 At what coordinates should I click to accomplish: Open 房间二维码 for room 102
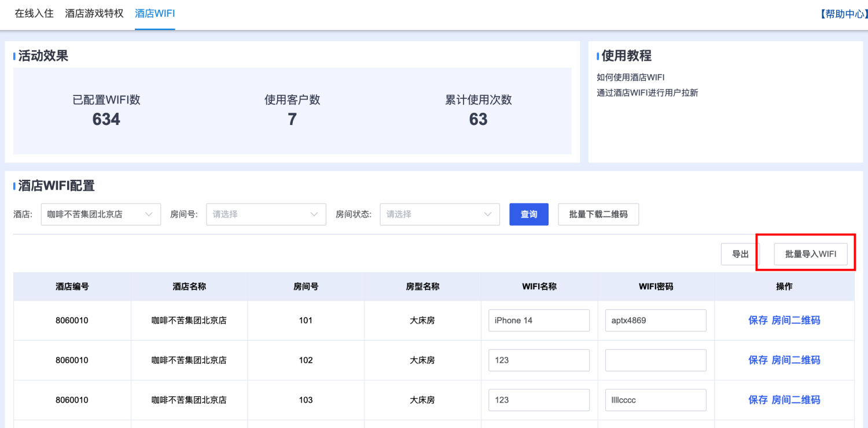(x=796, y=360)
